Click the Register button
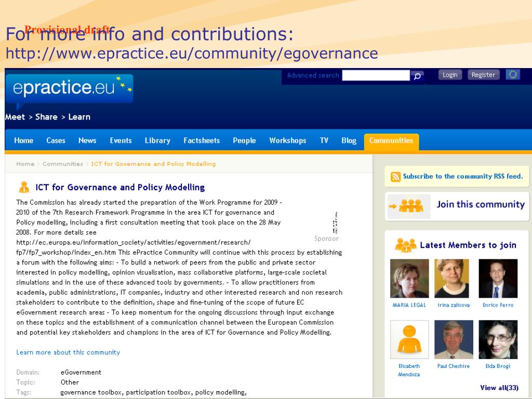Image resolution: width=532 pixels, height=399 pixels. (x=483, y=75)
